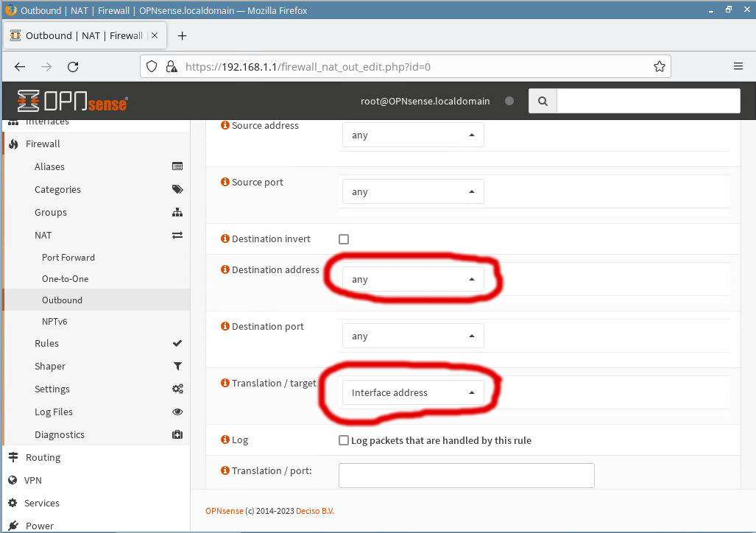
Task: Click the search magnifier icon in header
Action: [x=543, y=102]
